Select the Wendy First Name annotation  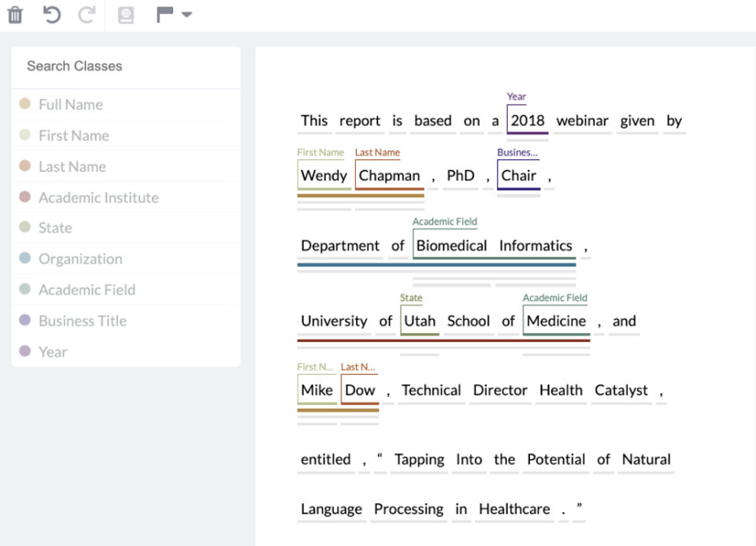point(323,175)
